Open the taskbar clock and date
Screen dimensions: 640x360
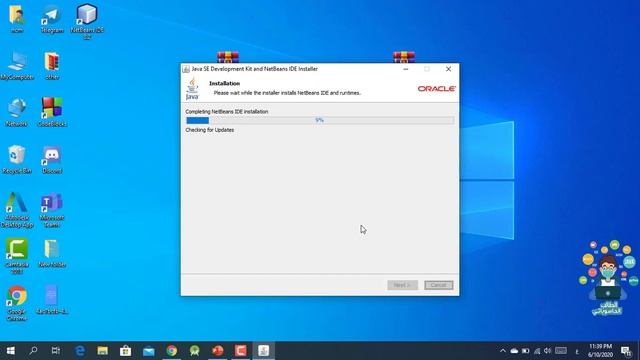[x=600, y=351]
